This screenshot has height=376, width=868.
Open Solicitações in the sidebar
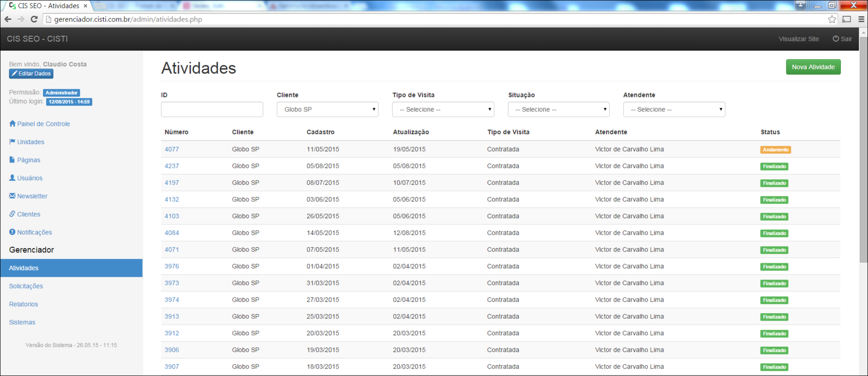click(26, 286)
